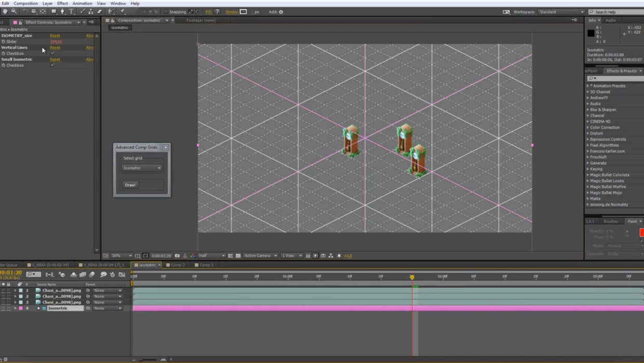Open the Select grid Isometric dropdown

point(142,168)
